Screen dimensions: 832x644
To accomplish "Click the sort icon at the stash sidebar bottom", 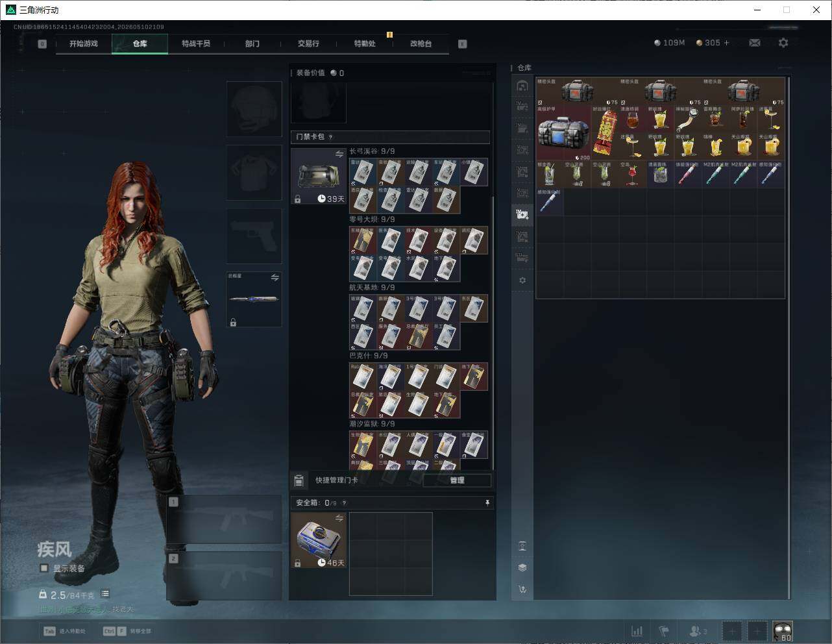I will click(x=522, y=589).
